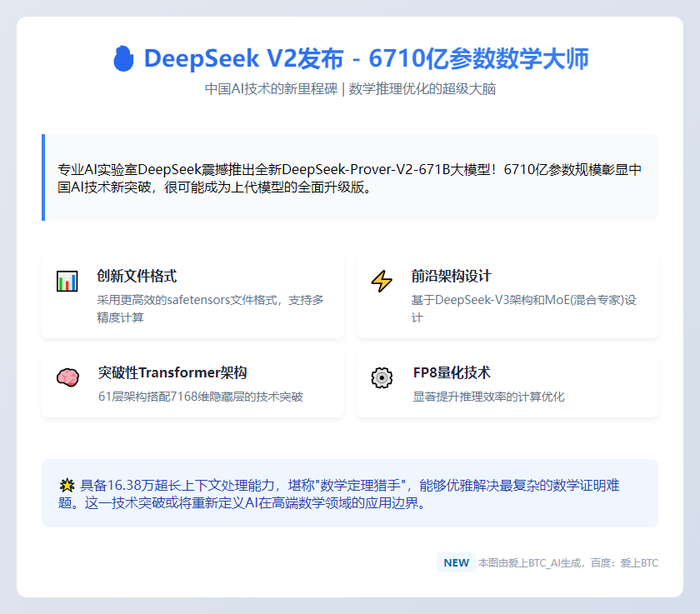This screenshot has height=614, width=700.
Task: Click the heading 前沿架构设计
Action: point(451,276)
